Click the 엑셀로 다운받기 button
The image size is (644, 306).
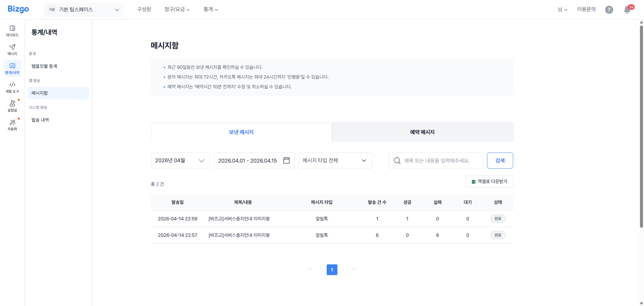pyautogui.click(x=489, y=181)
